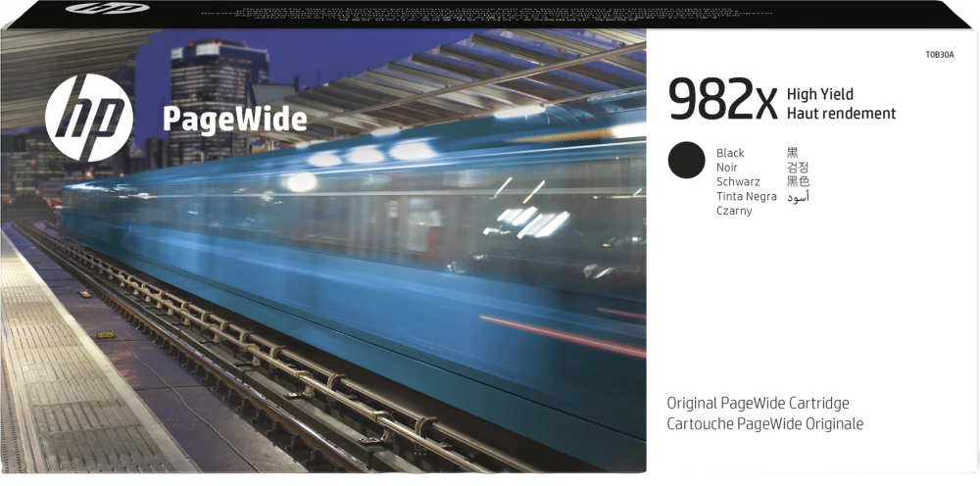Click the round white HP logo
The width and height of the screenshot is (980, 486).
click(89, 118)
